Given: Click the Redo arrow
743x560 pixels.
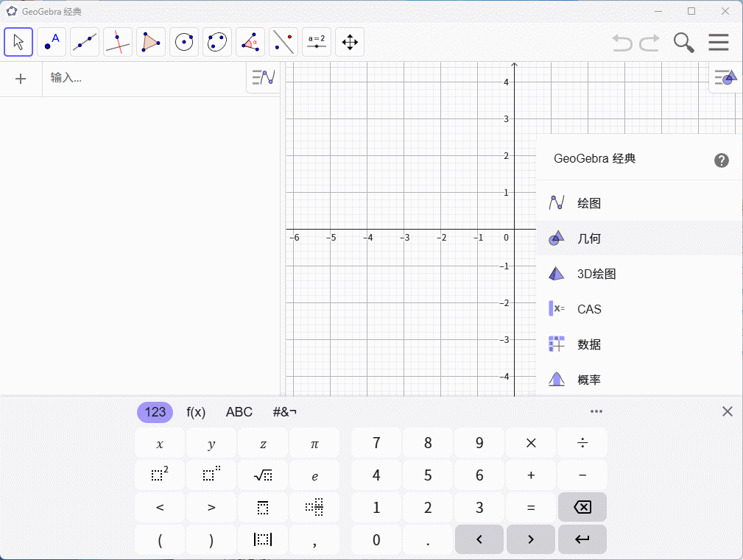Looking at the screenshot, I should coord(649,43).
